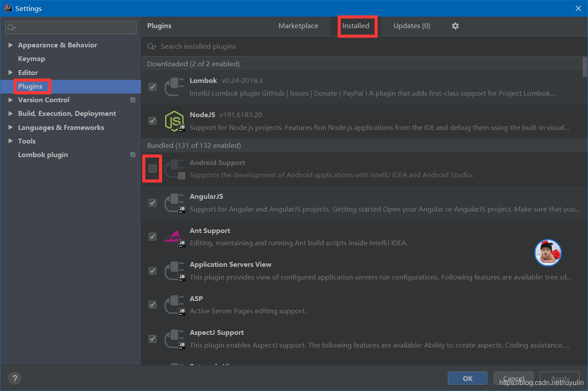Click the plugin list scrollbar thumb
The image size is (588, 391).
pos(584,67)
